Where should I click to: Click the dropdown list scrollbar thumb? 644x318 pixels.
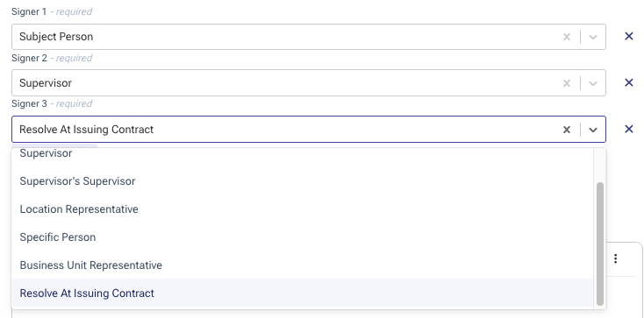pyautogui.click(x=600, y=244)
